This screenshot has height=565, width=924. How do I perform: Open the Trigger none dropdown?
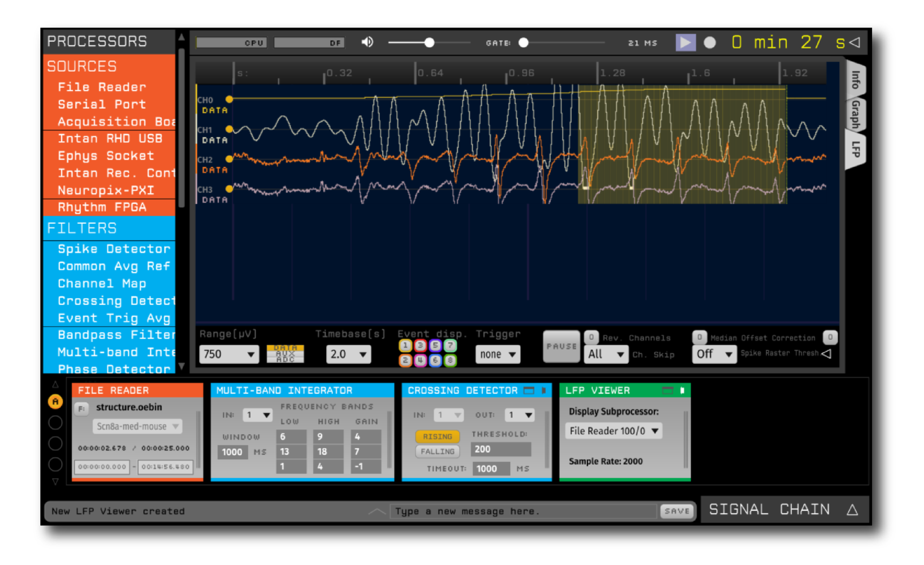click(x=498, y=354)
